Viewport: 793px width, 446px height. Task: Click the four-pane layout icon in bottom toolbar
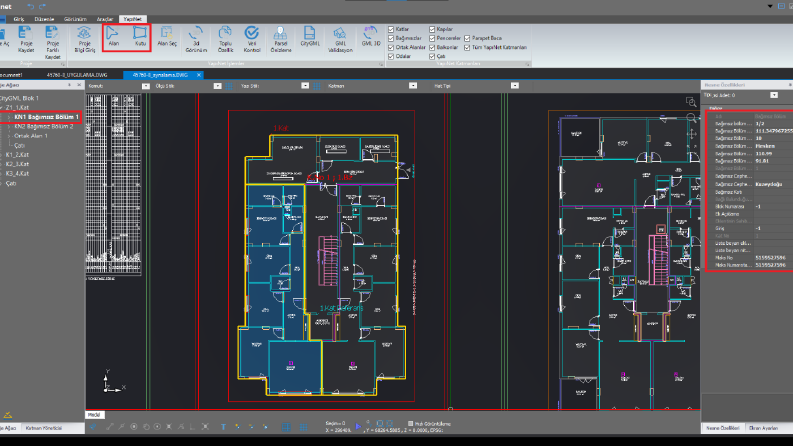point(286,427)
